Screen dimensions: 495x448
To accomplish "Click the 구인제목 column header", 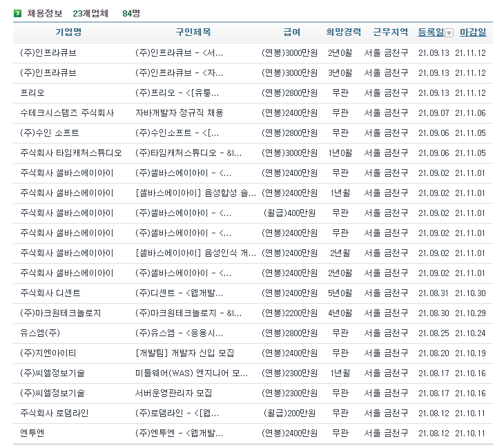I will click(x=193, y=32).
